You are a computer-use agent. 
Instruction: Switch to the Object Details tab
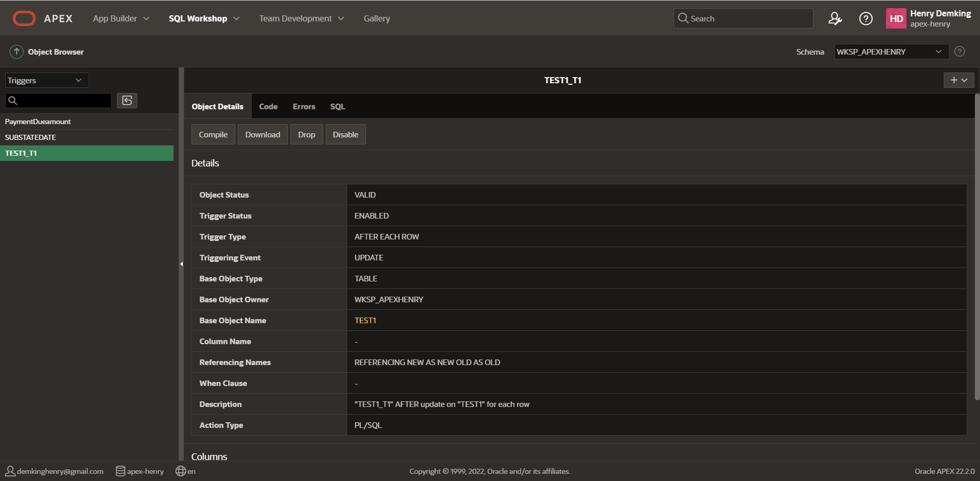click(217, 106)
